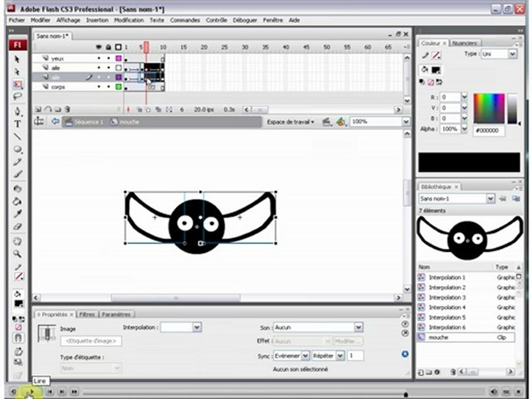Switch to the Nuanciers tab
Screen dimensions: 532x399
464,43
